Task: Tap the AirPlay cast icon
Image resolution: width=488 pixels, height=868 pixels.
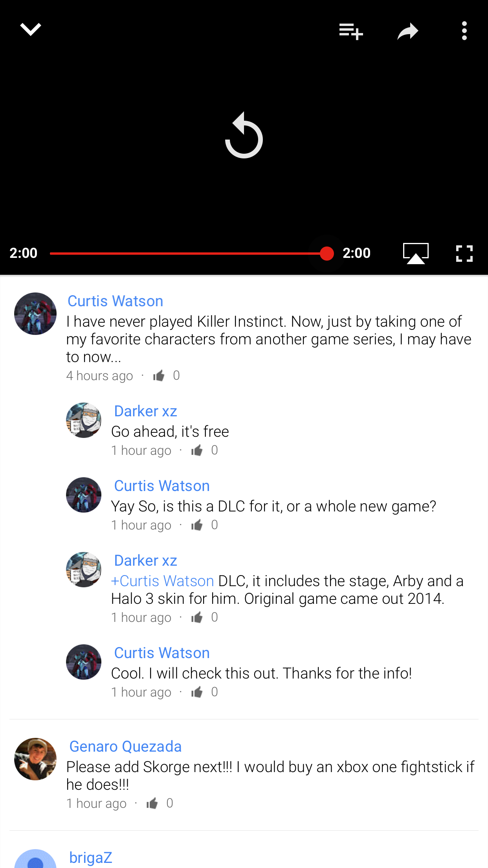Action: click(x=416, y=253)
